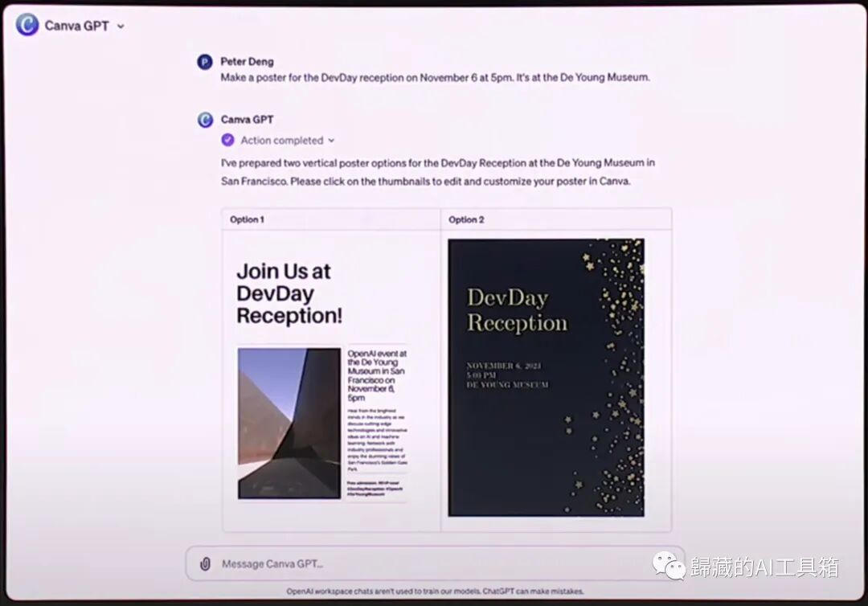Click the "Peter Deng" sender name

(247, 61)
